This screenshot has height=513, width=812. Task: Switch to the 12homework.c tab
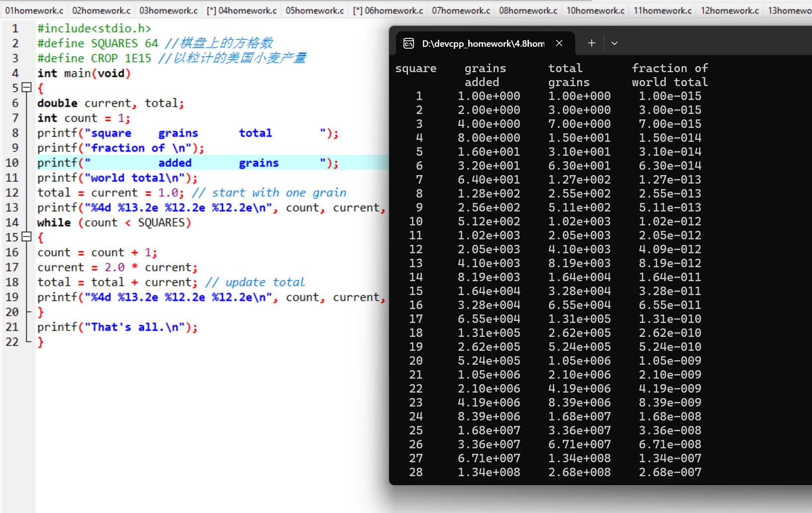730,10
